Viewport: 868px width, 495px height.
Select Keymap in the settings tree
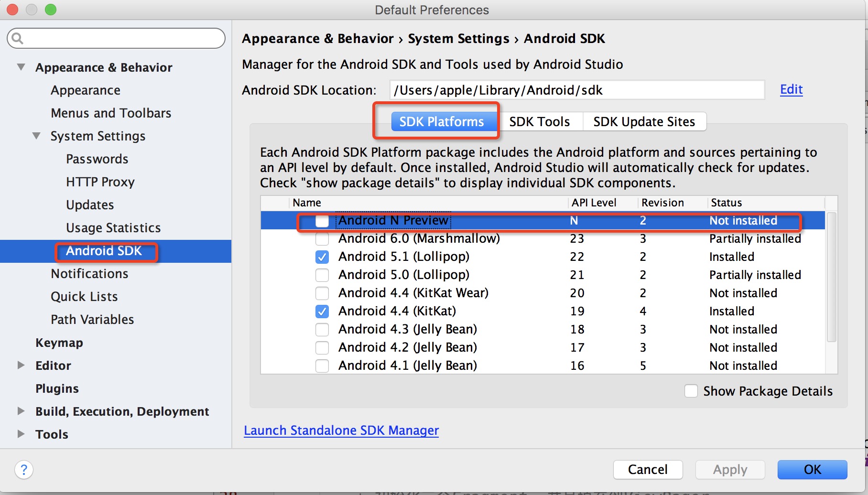tap(59, 343)
